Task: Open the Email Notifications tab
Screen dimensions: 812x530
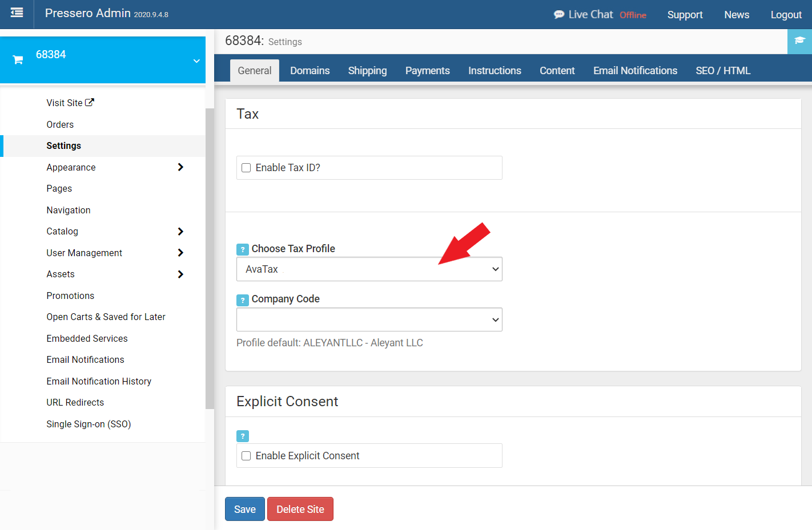Action: click(x=636, y=71)
